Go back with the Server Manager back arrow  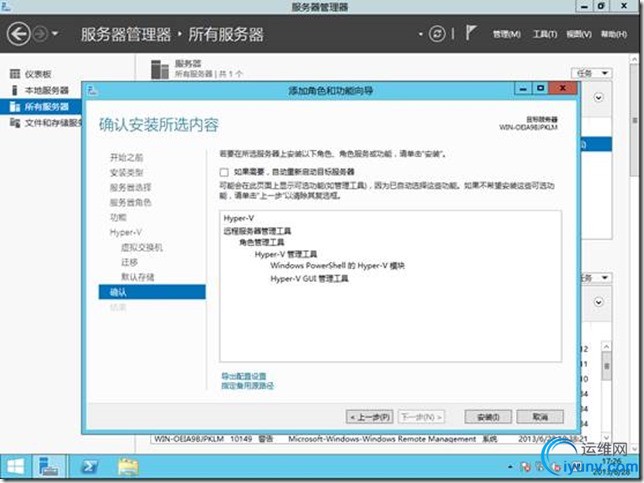(18, 34)
